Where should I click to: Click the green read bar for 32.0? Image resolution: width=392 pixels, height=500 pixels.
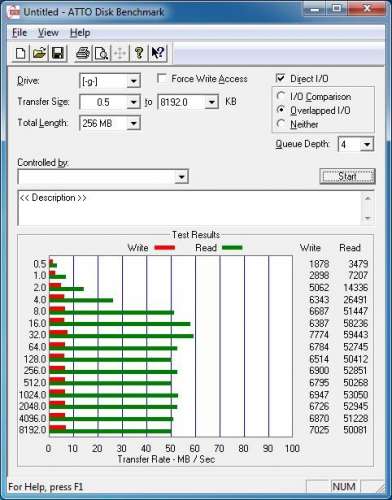click(x=121, y=336)
